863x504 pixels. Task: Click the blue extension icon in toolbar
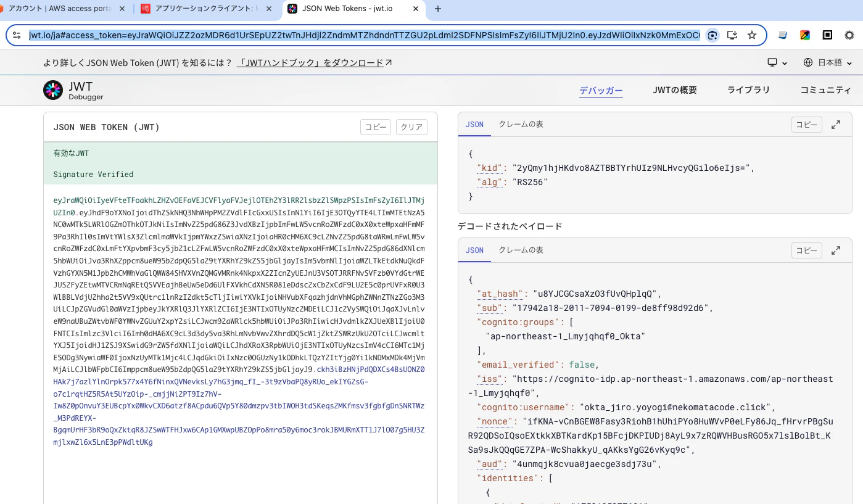(783, 35)
